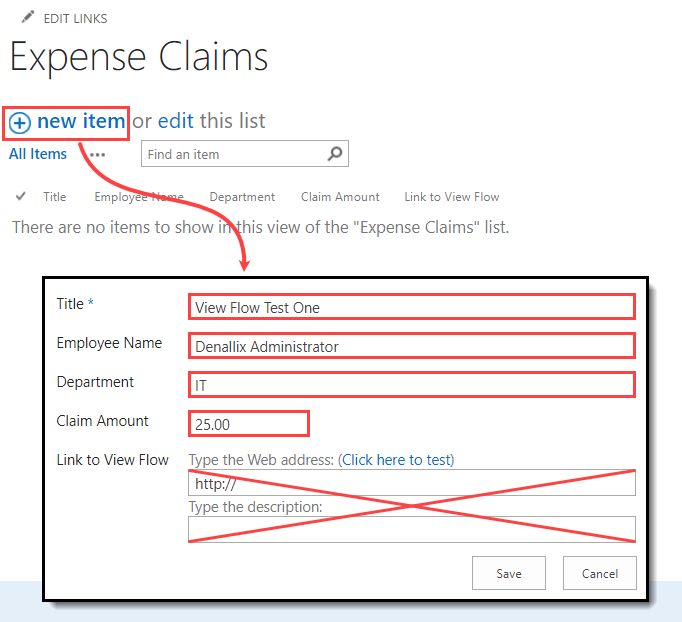Image resolution: width=682 pixels, height=622 pixels.
Task: Click the plus icon for new item
Action: (x=20, y=122)
